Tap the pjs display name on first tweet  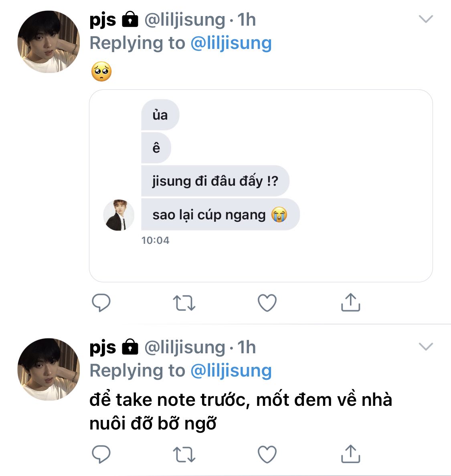(x=103, y=20)
